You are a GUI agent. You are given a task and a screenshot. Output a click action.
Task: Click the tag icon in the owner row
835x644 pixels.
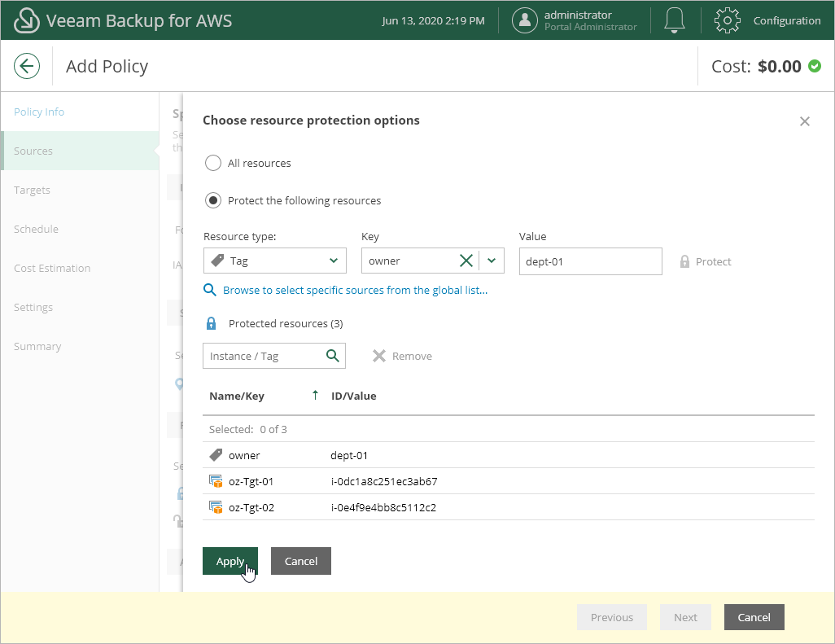pyautogui.click(x=216, y=455)
